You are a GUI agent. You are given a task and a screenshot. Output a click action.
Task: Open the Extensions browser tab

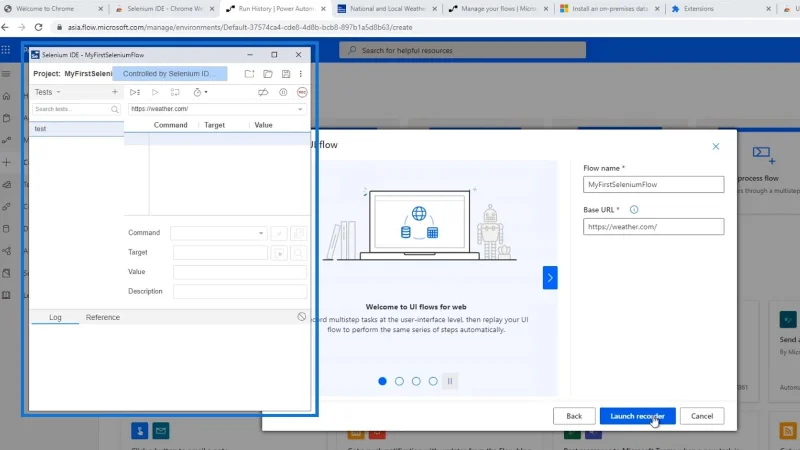tap(719, 9)
